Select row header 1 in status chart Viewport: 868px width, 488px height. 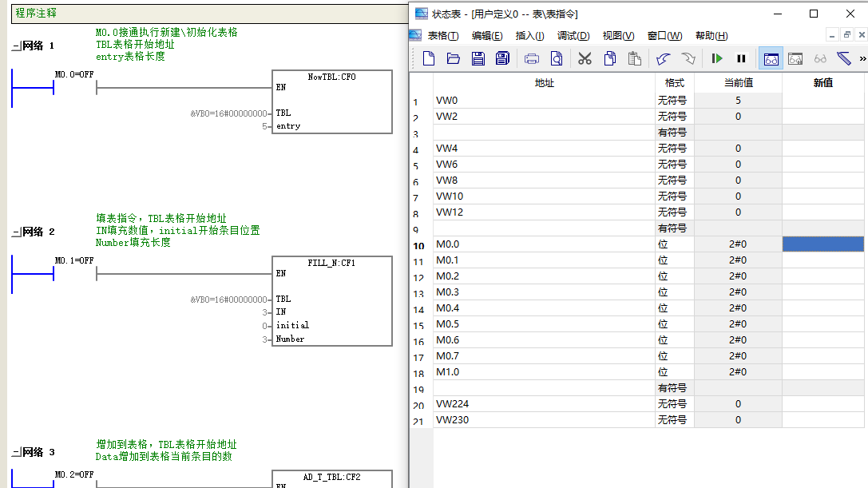422,101
